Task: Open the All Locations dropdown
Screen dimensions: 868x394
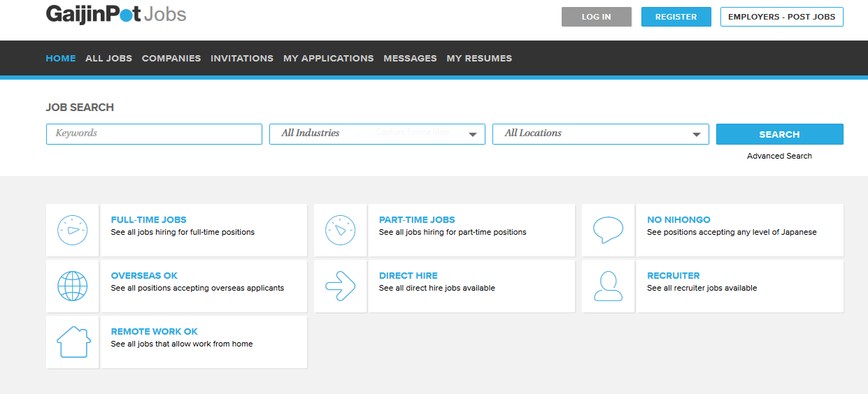Action: [600, 134]
